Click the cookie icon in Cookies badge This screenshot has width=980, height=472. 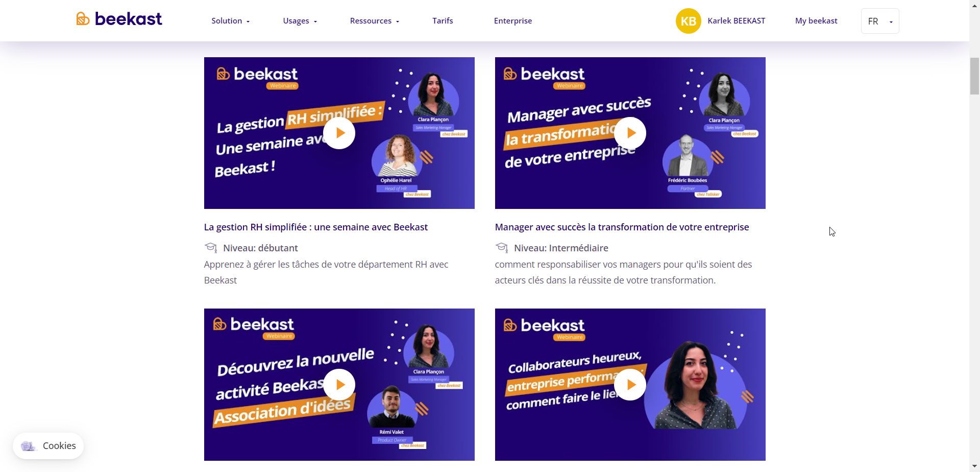[28, 446]
